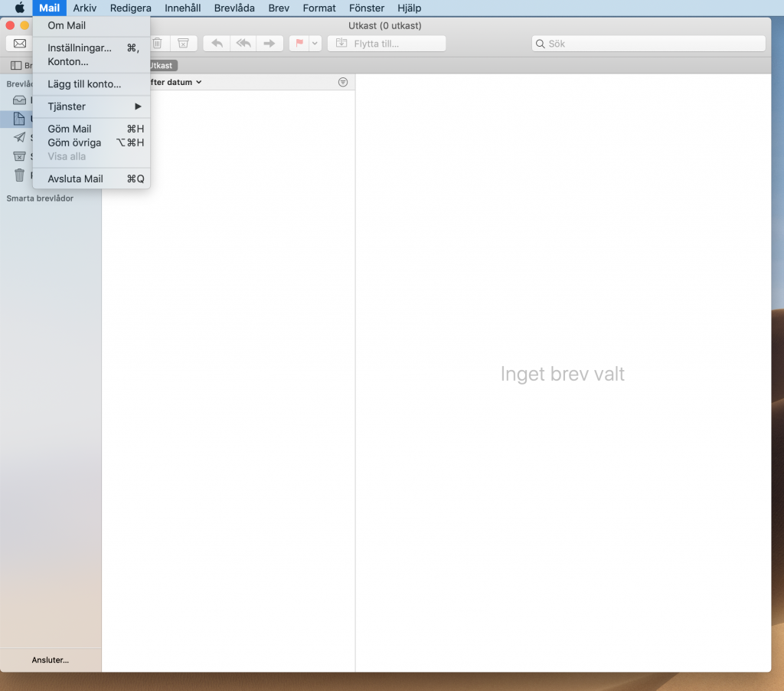Image resolution: width=784 pixels, height=691 pixels.
Task: Click the Sök search field
Action: coord(648,44)
